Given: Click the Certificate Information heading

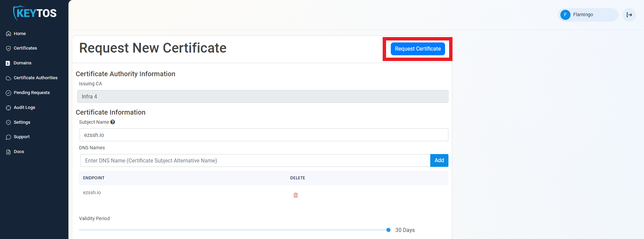Looking at the screenshot, I should (x=111, y=112).
